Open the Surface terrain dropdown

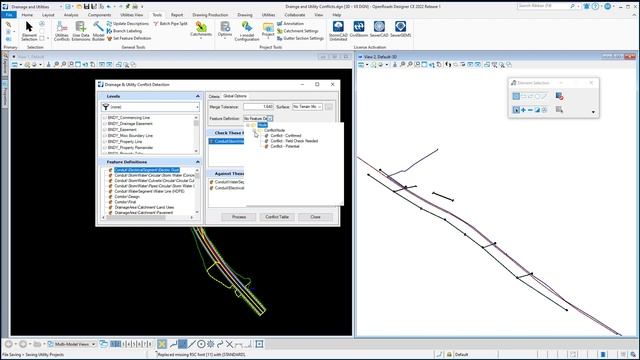pyautogui.click(x=307, y=107)
